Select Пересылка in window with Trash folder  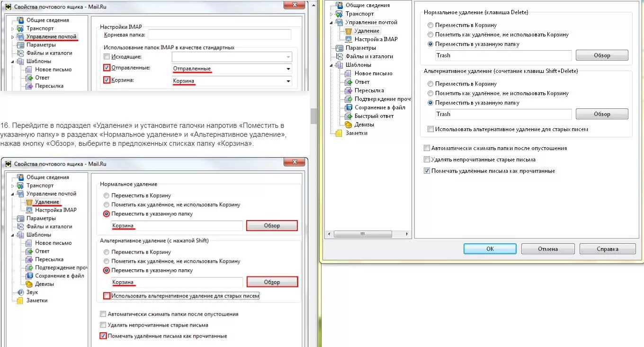click(x=369, y=90)
